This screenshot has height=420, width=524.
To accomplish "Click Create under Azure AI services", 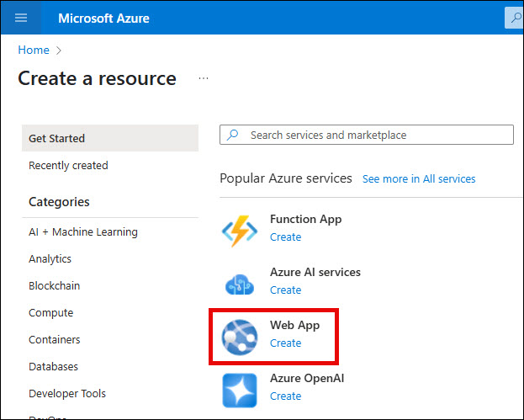I will (x=285, y=290).
